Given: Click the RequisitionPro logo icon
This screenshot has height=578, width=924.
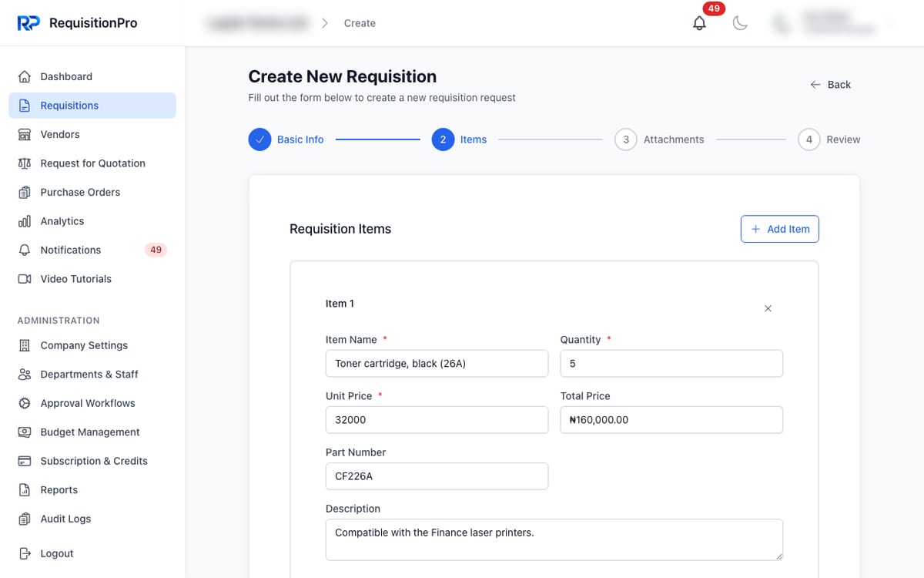Looking at the screenshot, I should point(28,23).
